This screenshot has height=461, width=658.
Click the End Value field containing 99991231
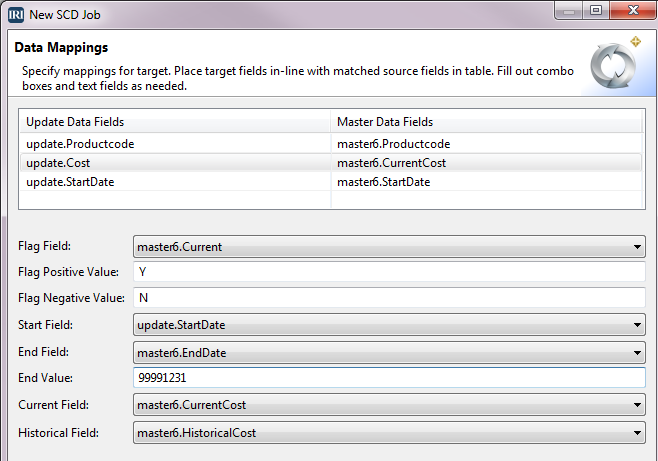pos(389,378)
